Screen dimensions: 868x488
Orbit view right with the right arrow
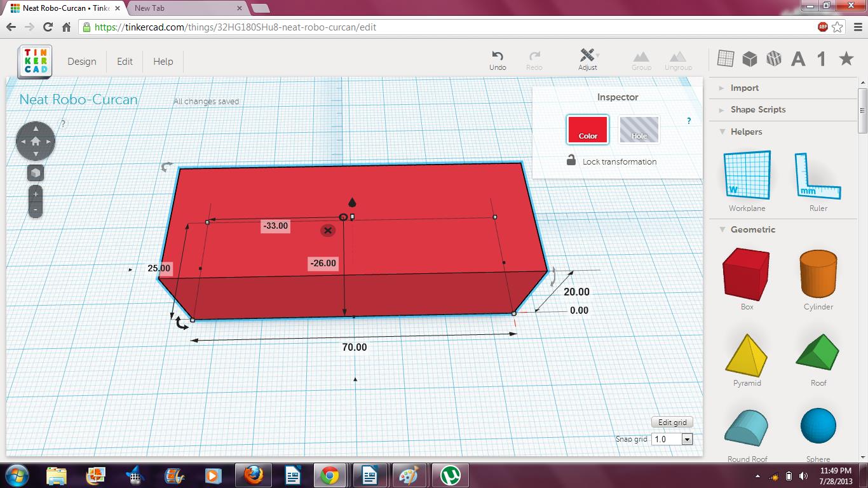click(x=49, y=141)
